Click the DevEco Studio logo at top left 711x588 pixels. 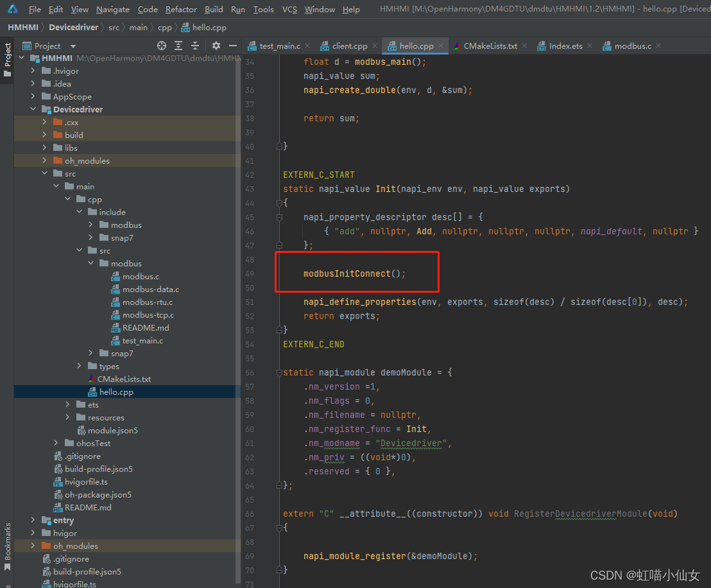12,9
